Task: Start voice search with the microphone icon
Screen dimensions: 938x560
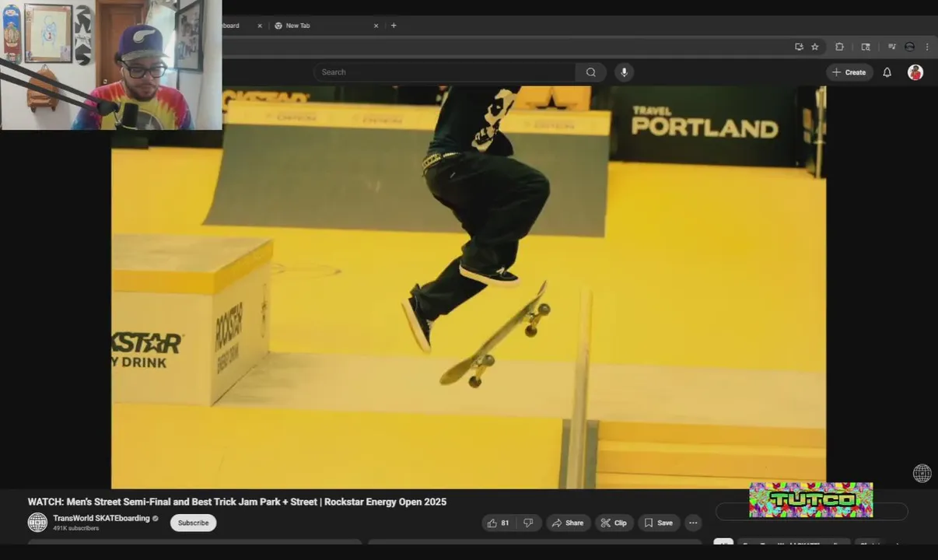Action: (x=624, y=72)
